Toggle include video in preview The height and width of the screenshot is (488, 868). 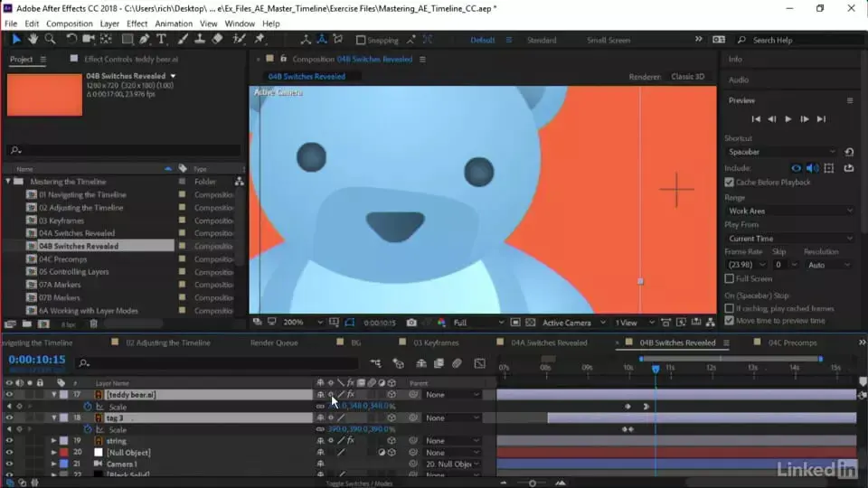pos(796,168)
